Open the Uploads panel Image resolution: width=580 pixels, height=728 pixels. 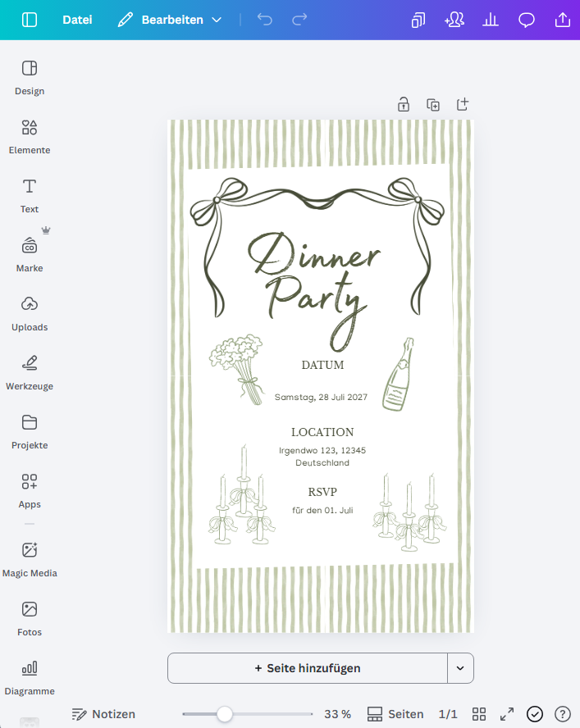pos(30,313)
